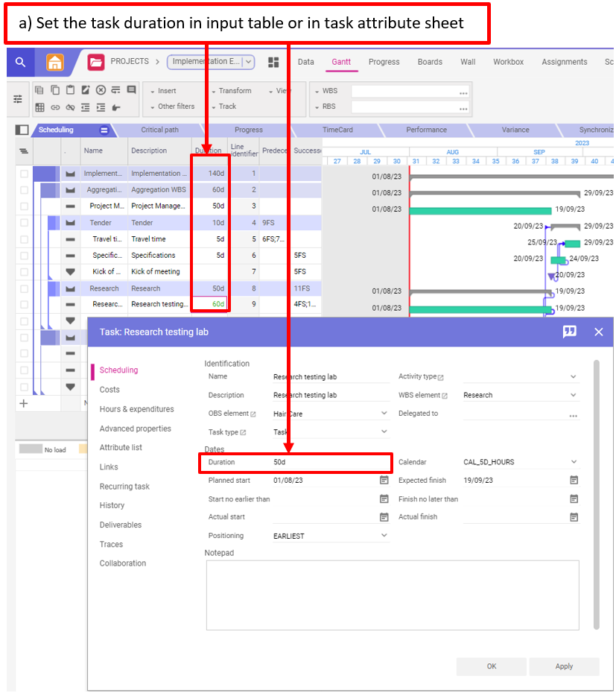Select the Project Management row checkbox
616x693 pixels.
point(25,206)
